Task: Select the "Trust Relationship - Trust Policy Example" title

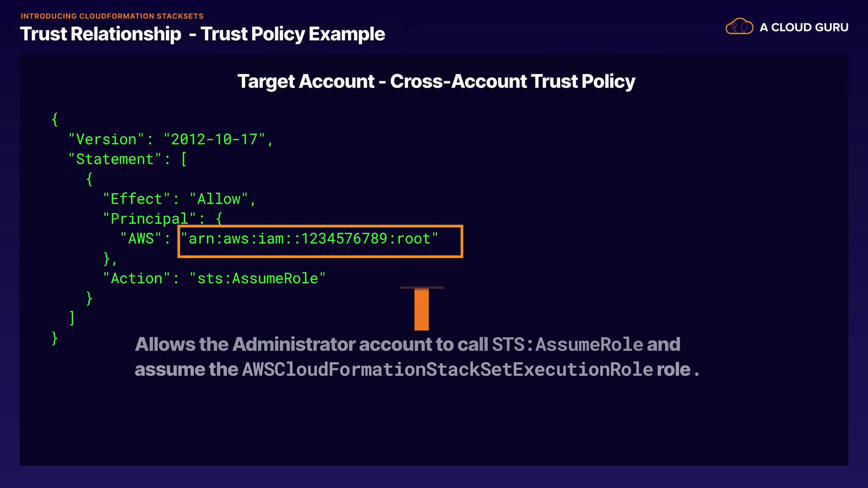Action: click(x=203, y=34)
